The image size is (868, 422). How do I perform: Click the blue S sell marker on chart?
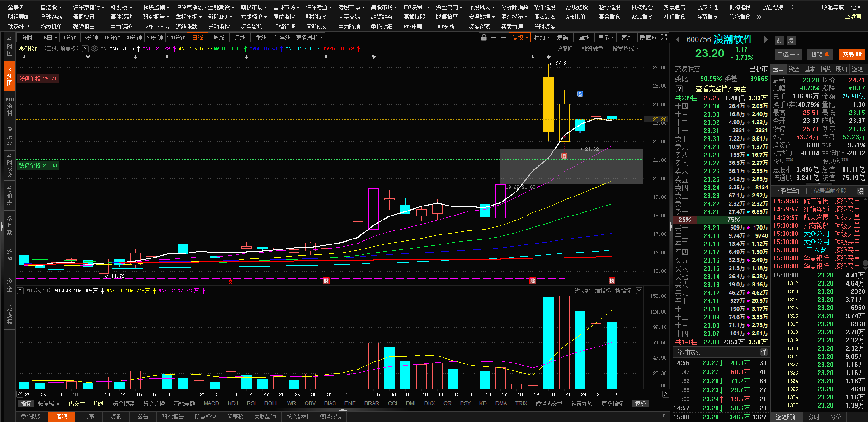coord(580,94)
